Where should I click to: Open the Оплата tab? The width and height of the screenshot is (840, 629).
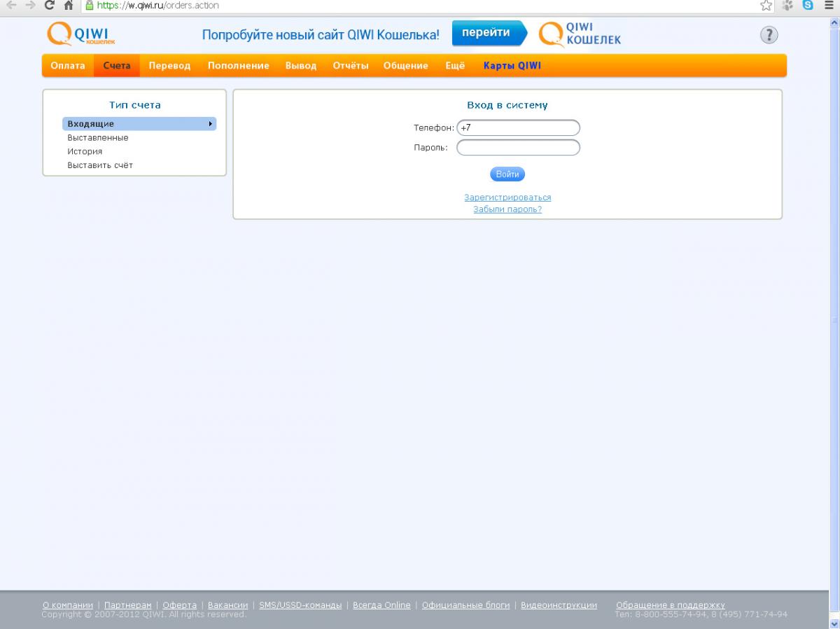68,66
